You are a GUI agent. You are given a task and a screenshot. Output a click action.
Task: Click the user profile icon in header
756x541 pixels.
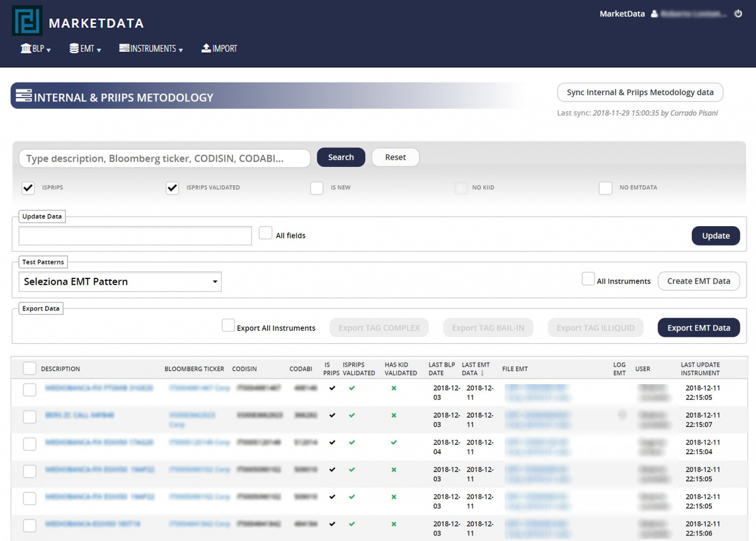coord(654,14)
